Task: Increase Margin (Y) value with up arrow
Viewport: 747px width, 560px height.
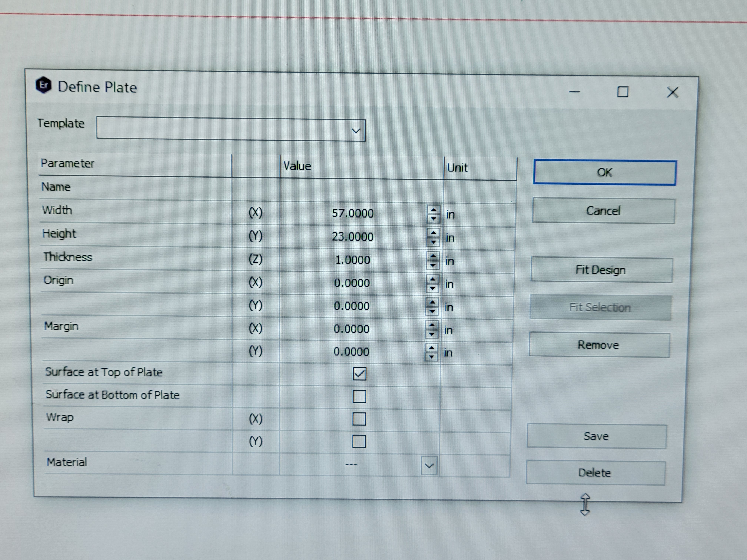Action: click(432, 348)
